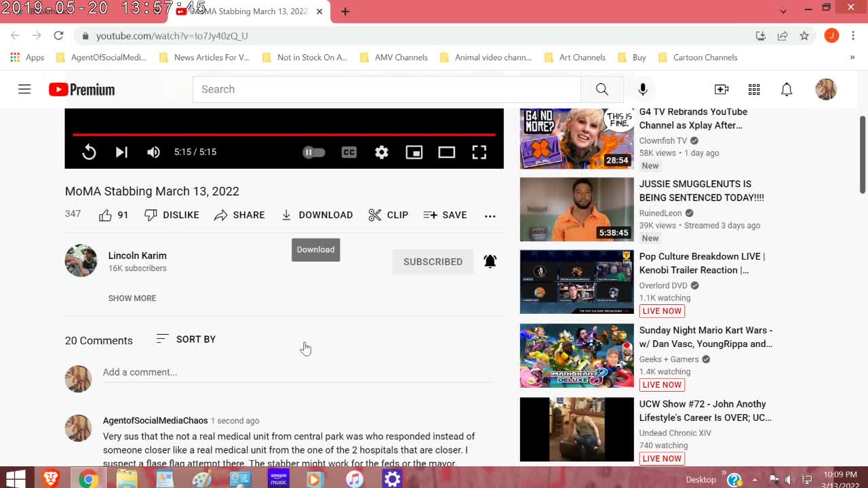
Task: Open Clownfish TV channel name
Action: pyautogui.click(x=663, y=141)
